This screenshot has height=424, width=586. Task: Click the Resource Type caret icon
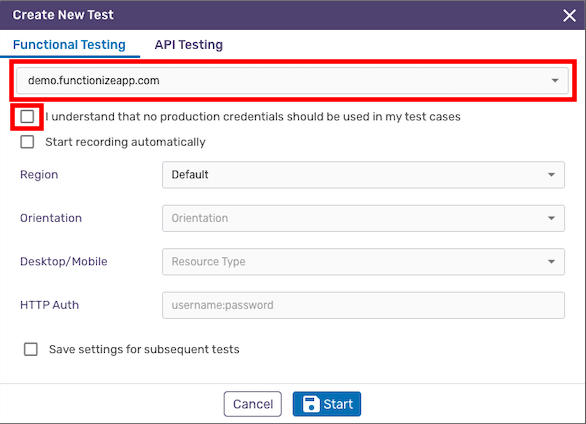coord(551,261)
